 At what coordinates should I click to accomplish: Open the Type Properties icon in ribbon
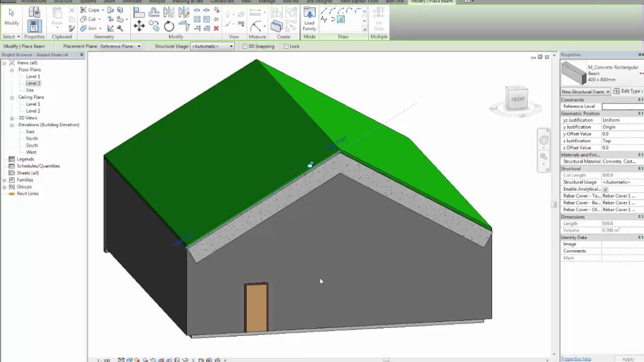pos(34,12)
